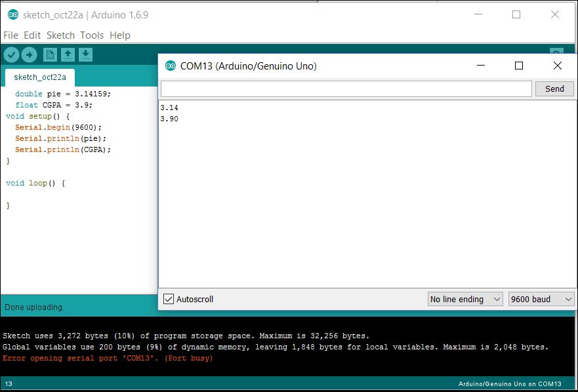The image size is (578, 392).
Task: Open the Help menu
Action: [x=120, y=35]
